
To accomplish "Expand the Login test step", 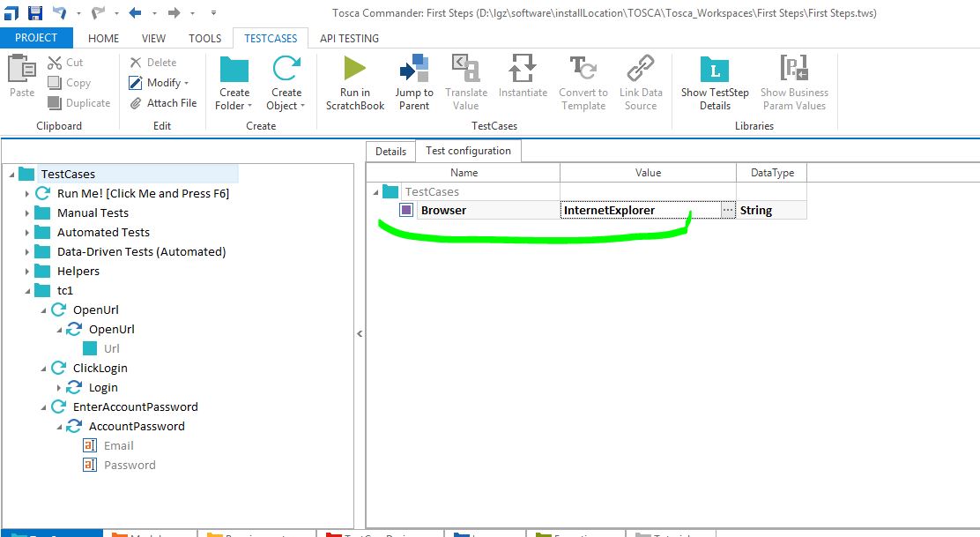I will point(59,388).
